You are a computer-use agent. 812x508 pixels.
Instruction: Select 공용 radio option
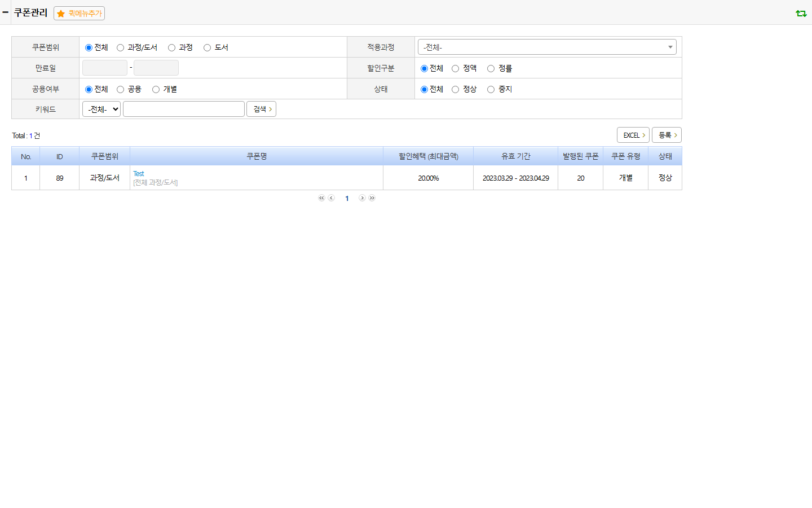pyautogui.click(x=120, y=89)
